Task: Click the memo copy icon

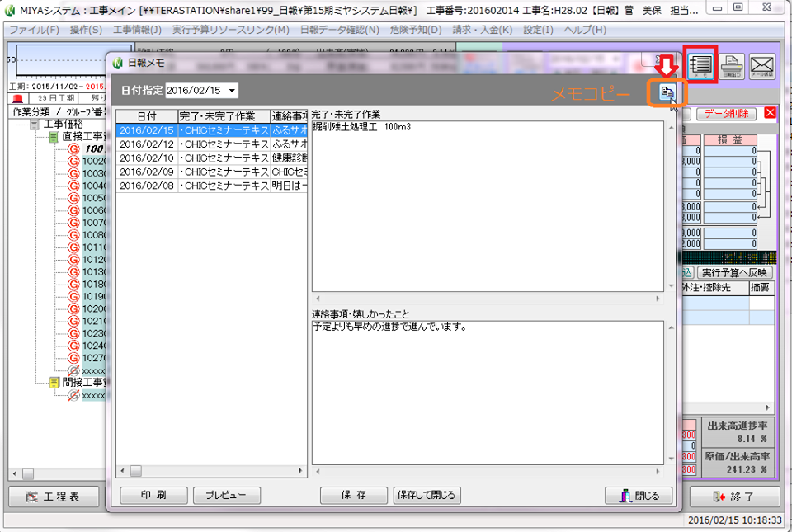Action: click(667, 92)
